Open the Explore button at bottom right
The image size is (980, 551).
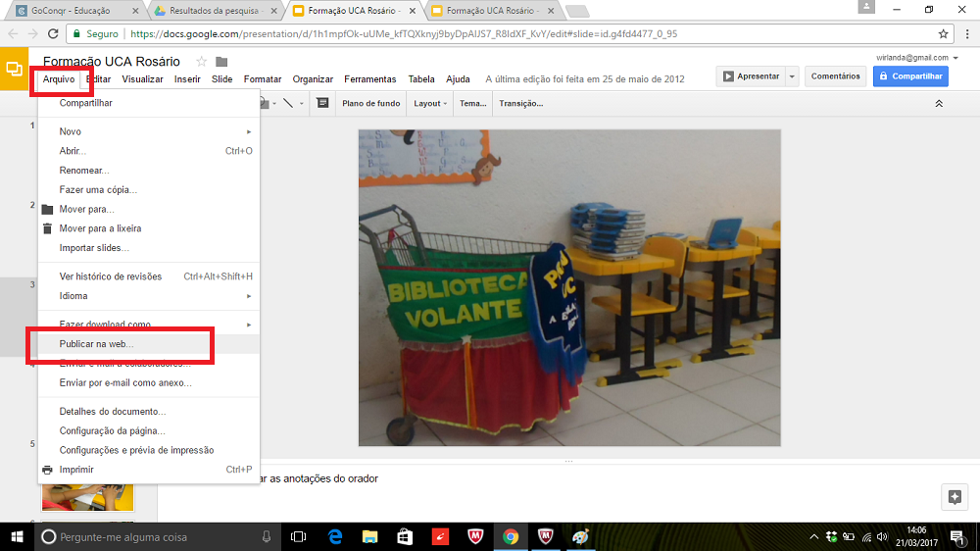[954, 496]
